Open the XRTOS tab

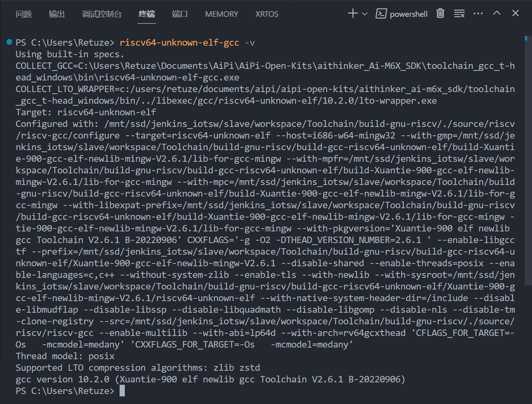pos(267,14)
